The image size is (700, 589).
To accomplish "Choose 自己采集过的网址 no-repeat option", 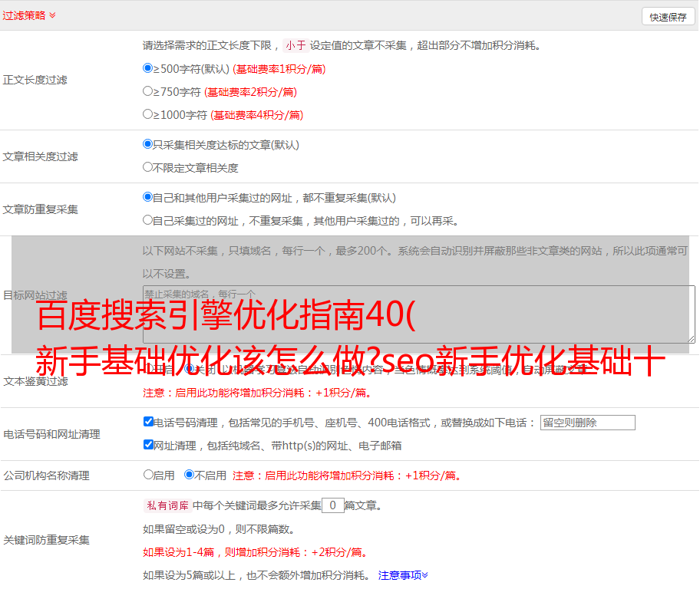I will pyautogui.click(x=148, y=220).
